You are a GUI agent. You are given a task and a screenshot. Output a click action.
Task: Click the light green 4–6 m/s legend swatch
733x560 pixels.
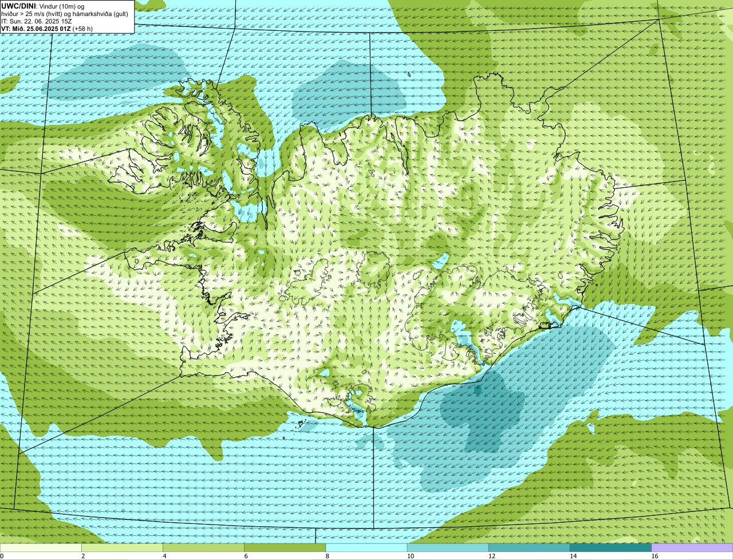coord(203,547)
